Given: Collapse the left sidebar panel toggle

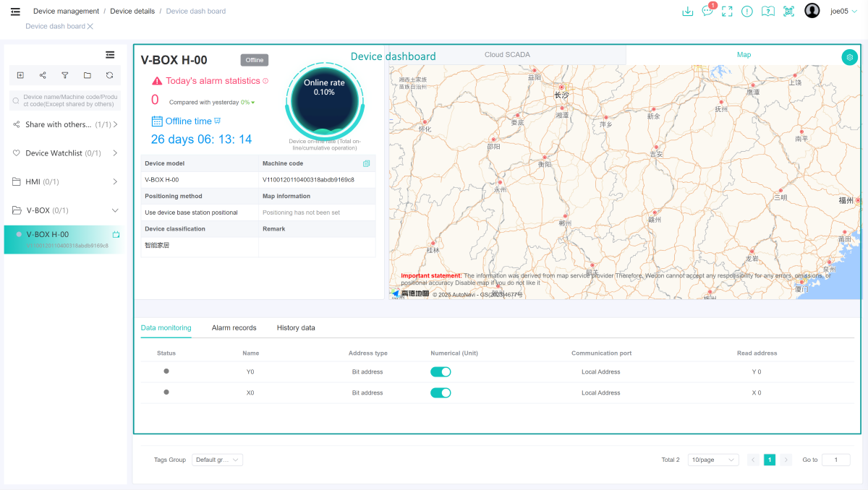Looking at the screenshot, I should point(110,54).
